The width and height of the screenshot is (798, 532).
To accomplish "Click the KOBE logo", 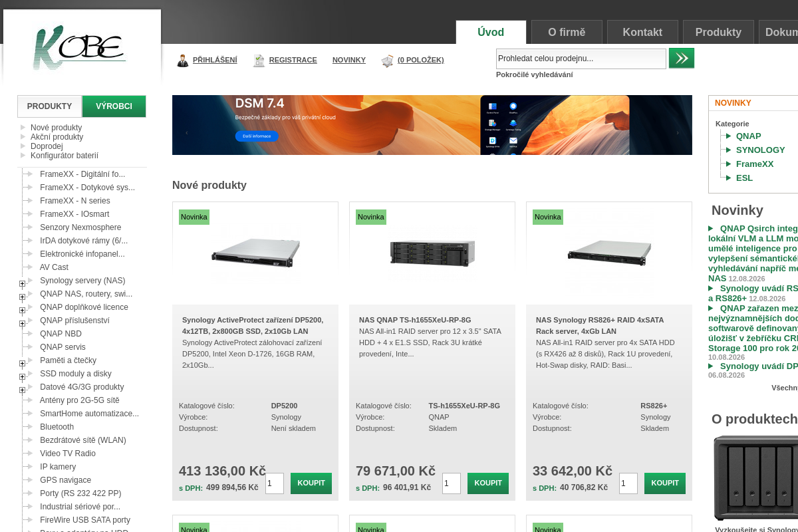I will click(x=79, y=48).
